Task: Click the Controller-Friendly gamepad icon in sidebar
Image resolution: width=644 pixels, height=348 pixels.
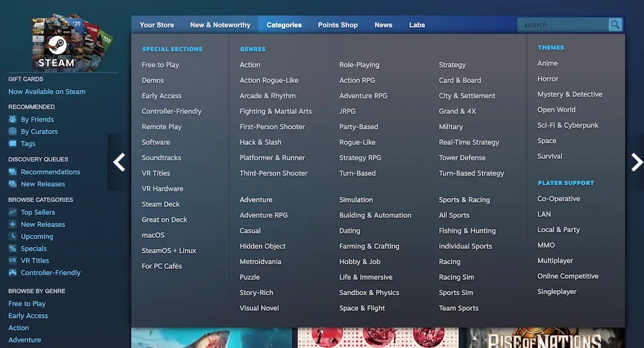Action: point(12,273)
